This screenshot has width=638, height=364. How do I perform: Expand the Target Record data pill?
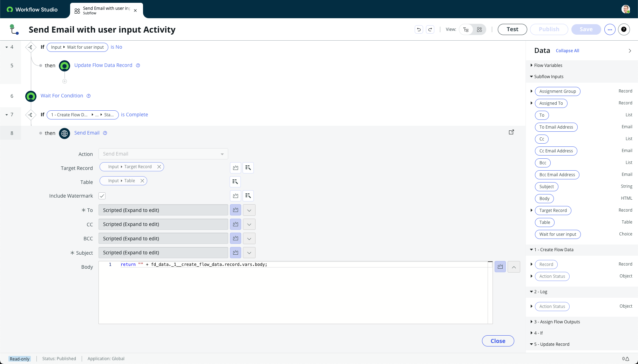click(531, 210)
